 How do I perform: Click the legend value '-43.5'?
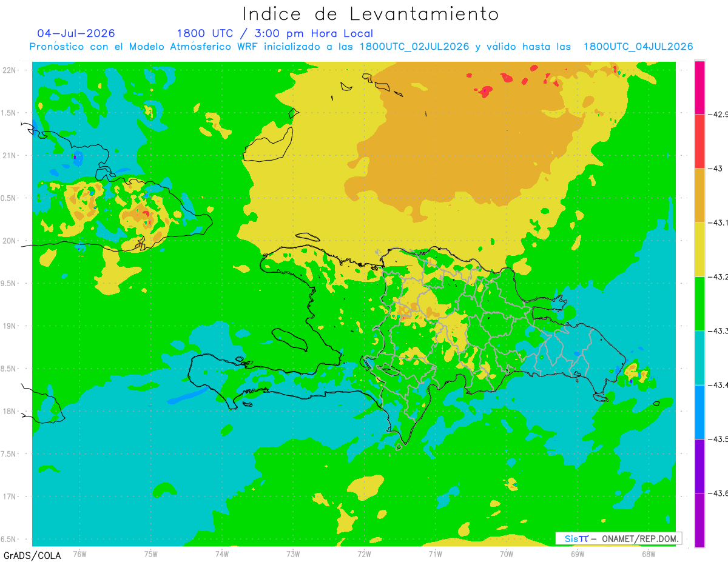(719, 440)
